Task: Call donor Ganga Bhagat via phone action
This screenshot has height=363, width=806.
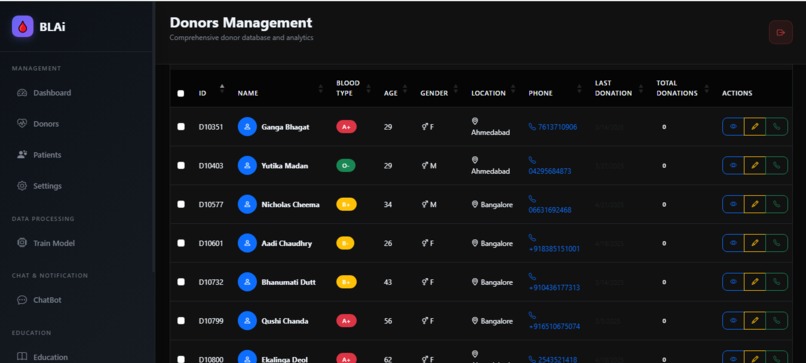Action: pyautogui.click(x=777, y=126)
